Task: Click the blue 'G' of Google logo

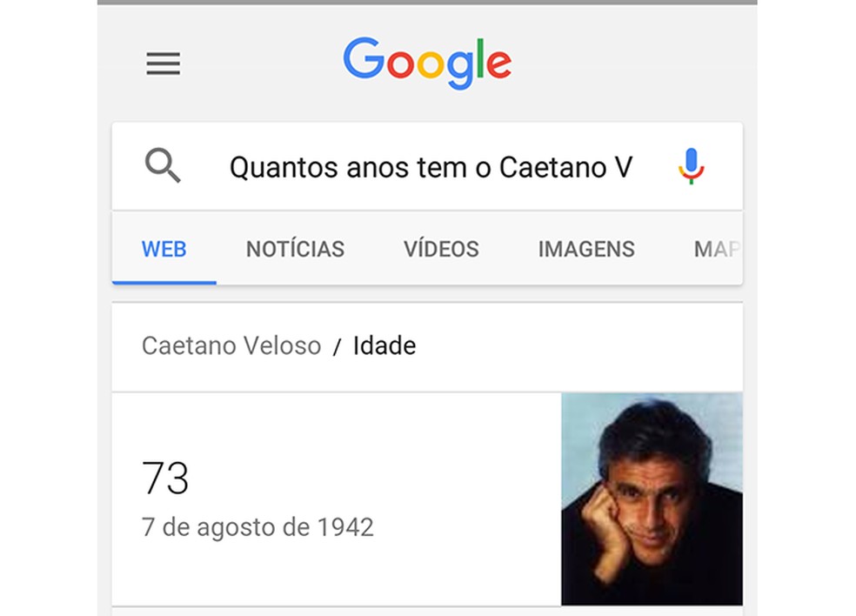Action: point(363,59)
